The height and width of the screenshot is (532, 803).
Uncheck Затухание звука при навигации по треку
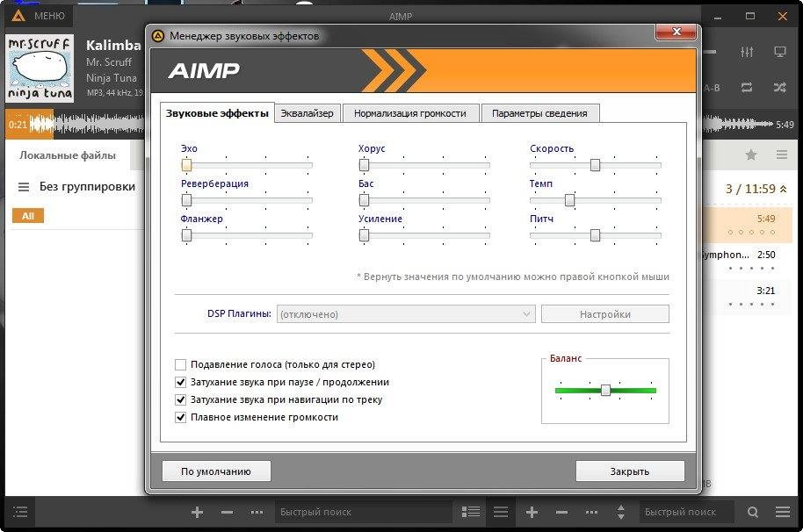180,399
